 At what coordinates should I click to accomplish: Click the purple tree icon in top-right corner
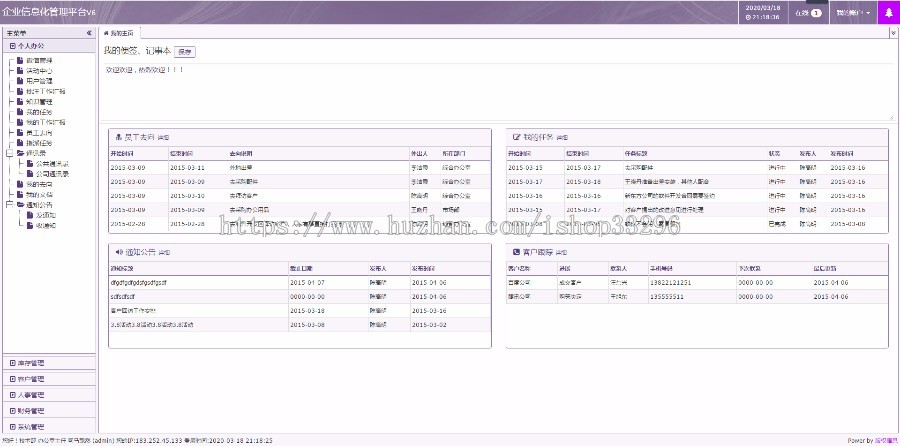(889, 13)
